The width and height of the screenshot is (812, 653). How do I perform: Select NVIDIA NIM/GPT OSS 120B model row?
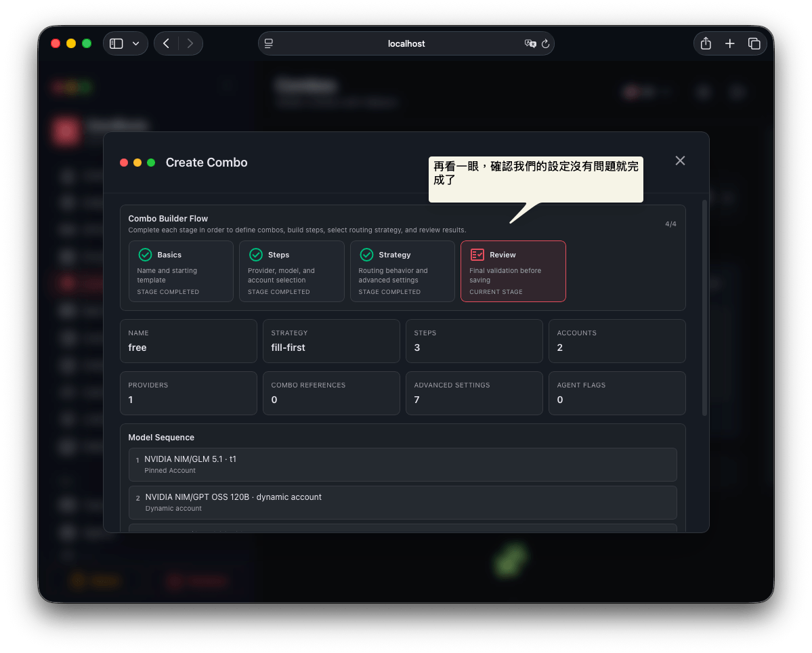(x=403, y=503)
